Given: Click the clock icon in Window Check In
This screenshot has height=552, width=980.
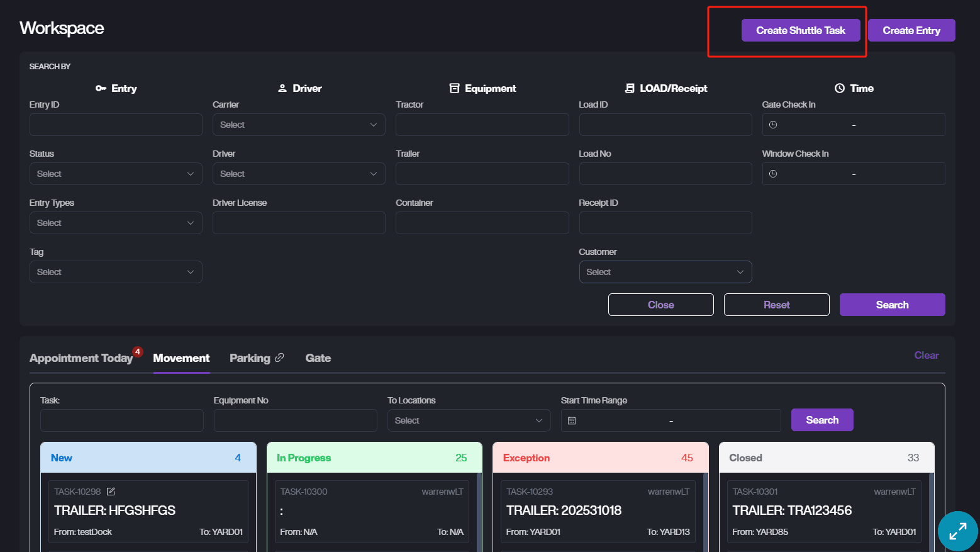Looking at the screenshot, I should pos(773,174).
